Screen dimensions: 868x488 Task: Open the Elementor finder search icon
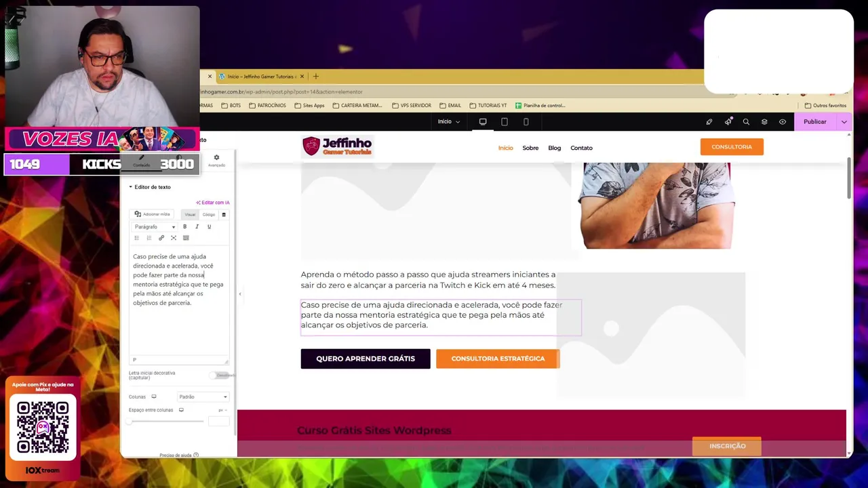746,122
